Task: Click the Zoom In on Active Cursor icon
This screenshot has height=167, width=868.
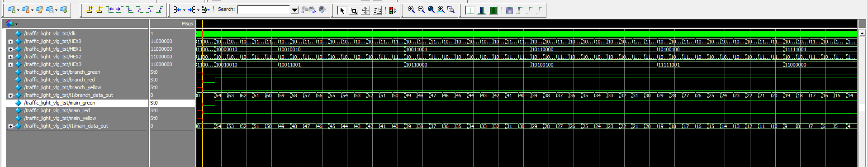Action: (x=441, y=10)
